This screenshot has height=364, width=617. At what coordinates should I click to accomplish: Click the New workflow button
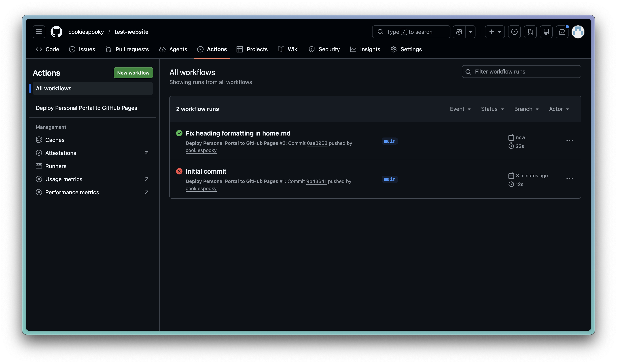pyautogui.click(x=133, y=73)
